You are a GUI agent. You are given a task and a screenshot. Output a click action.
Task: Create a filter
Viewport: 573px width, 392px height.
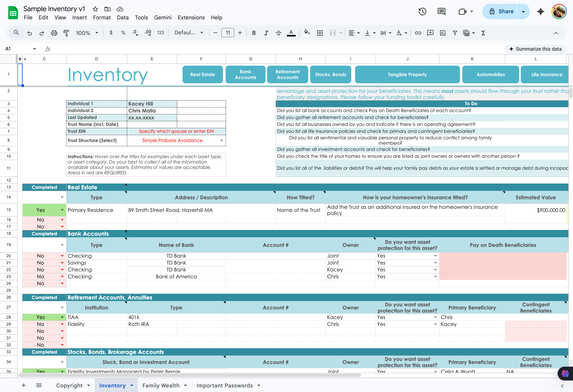click(455, 33)
